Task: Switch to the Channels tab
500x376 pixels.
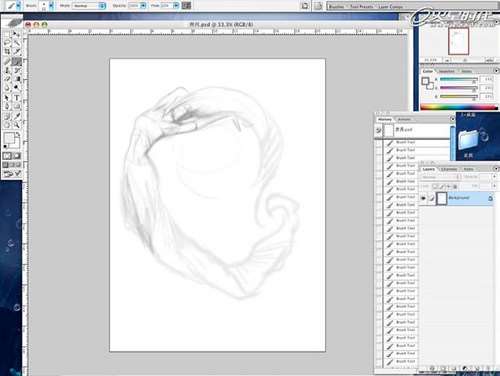Action: click(x=449, y=169)
